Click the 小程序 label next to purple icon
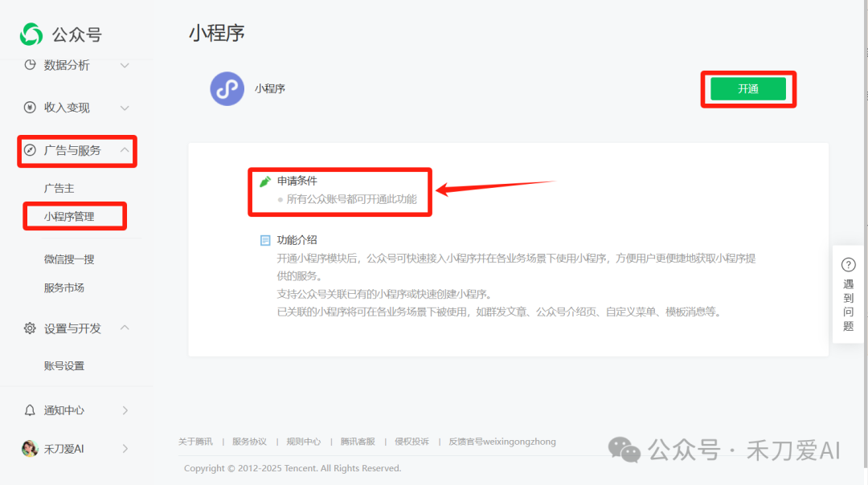This screenshot has height=485, width=868. (269, 88)
